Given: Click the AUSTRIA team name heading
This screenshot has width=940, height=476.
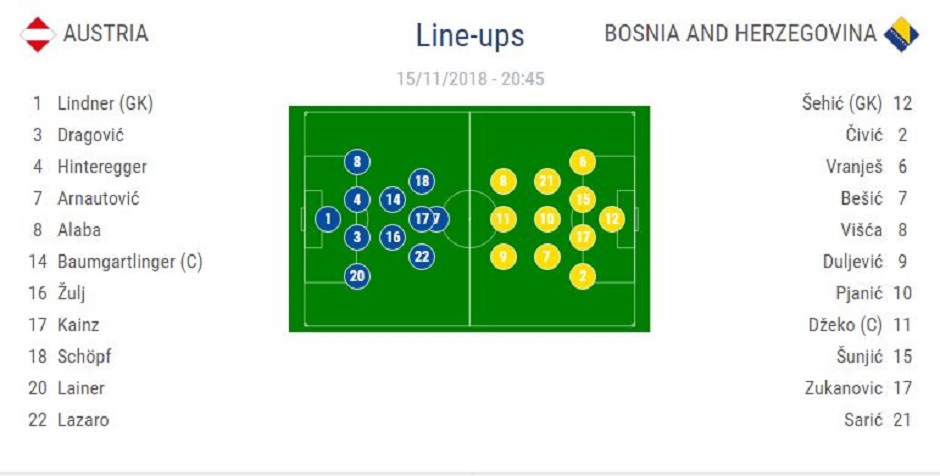Looking at the screenshot, I should click(105, 33).
